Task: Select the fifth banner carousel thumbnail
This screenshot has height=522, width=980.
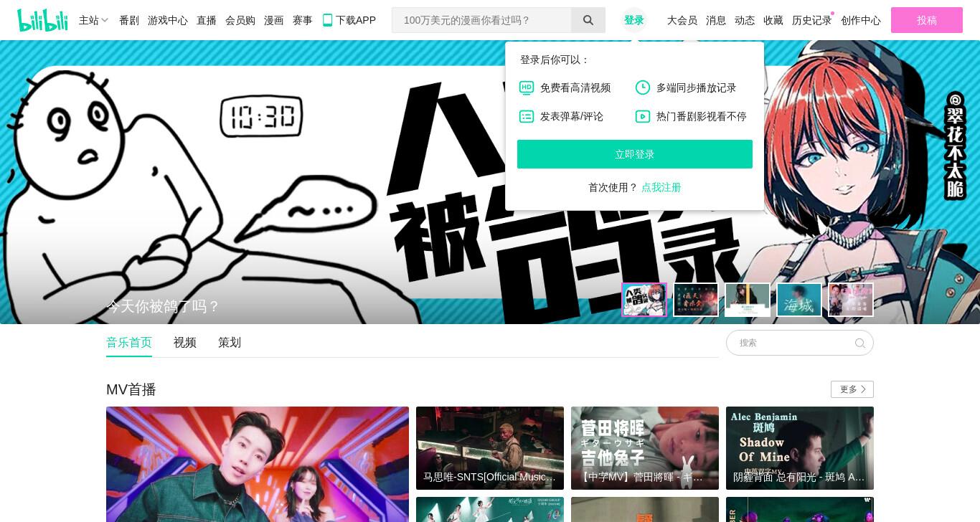Action: click(x=851, y=300)
